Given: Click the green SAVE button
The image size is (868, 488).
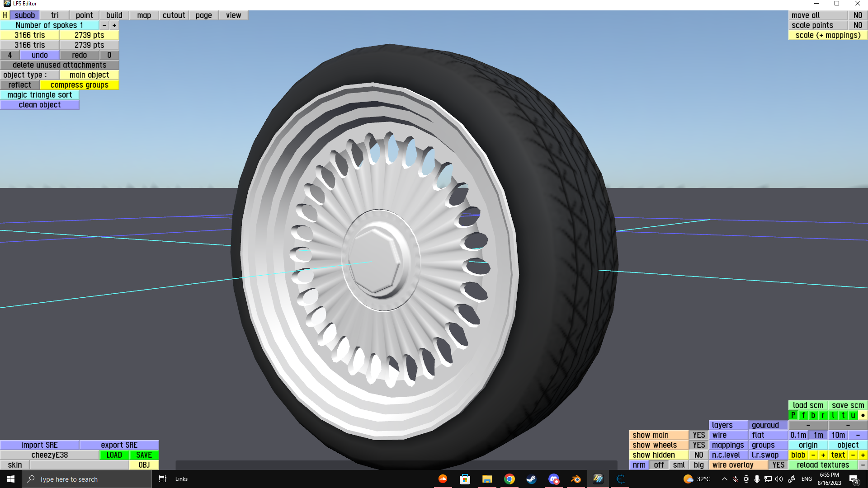Looking at the screenshot, I should coord(144,455).
